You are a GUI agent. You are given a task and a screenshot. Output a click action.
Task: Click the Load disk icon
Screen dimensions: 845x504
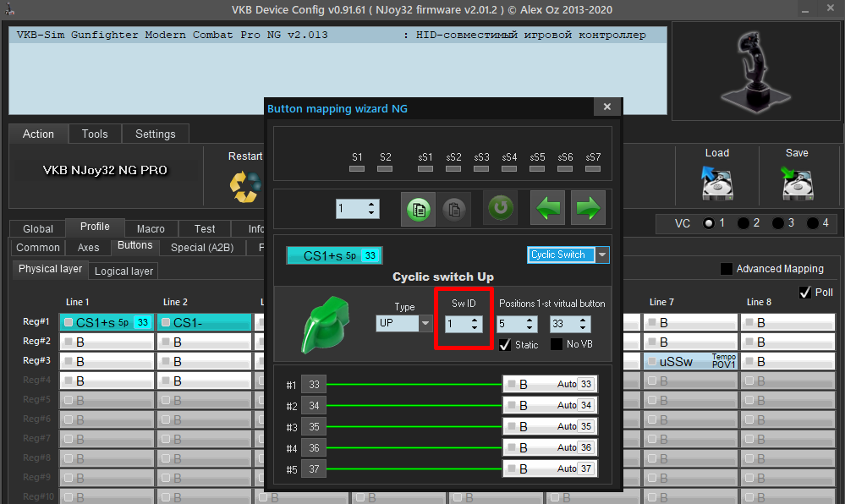pos(717,184)
